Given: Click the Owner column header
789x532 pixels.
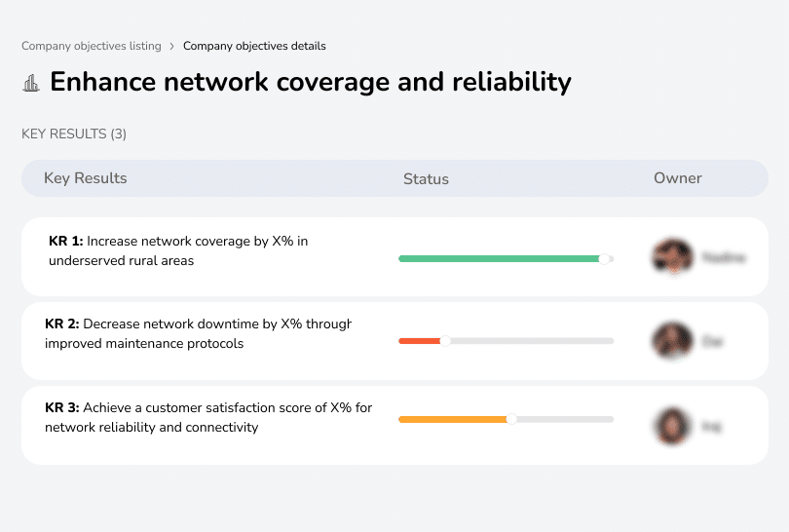Looking at the screenshot, I should [x=677, y=178].
